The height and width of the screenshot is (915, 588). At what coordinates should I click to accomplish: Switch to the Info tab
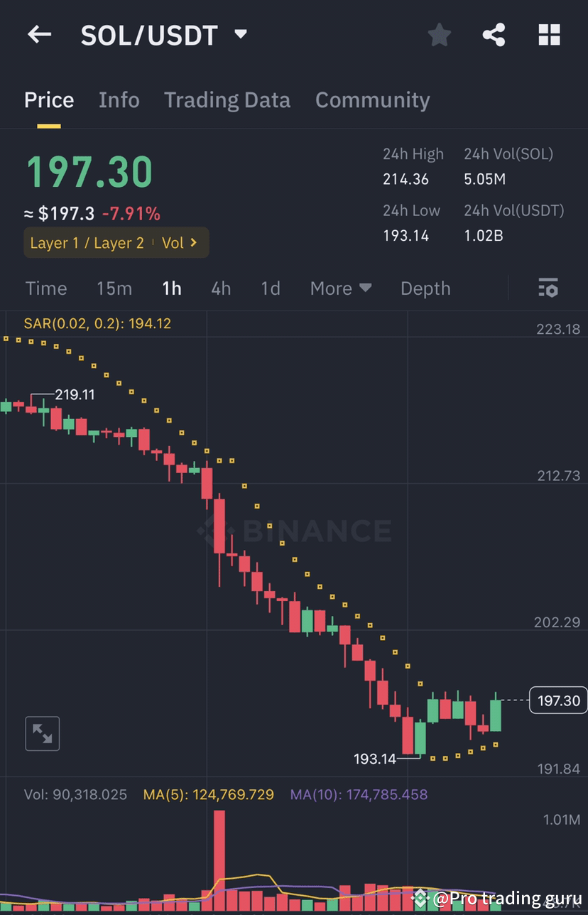pos(119,99)
